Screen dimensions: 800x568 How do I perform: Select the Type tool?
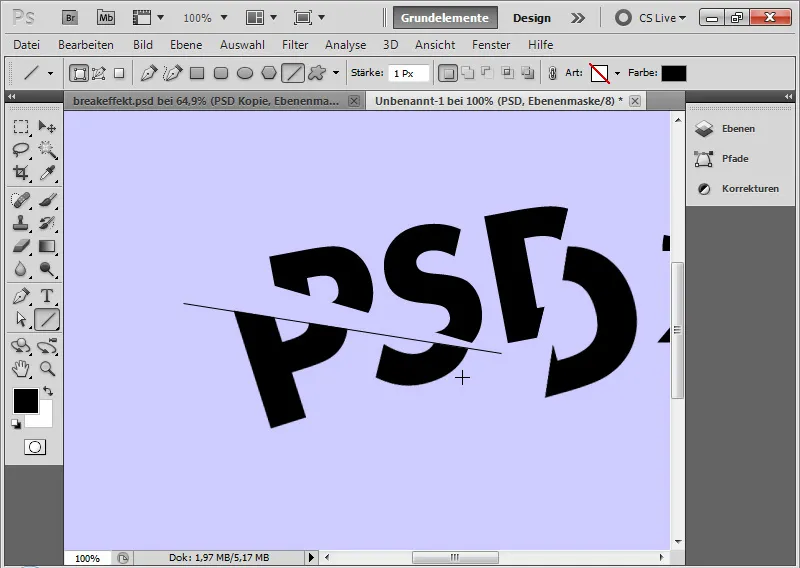pyautogui.click(x=47, y=295)
